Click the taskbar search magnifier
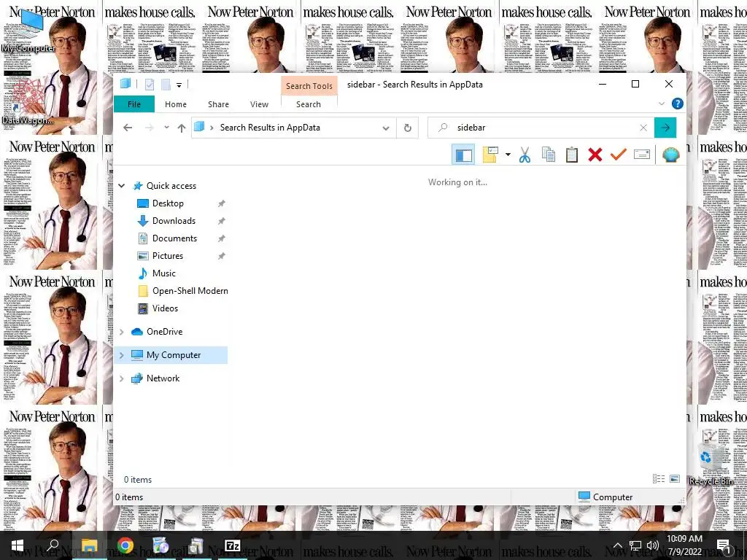747x560 pixels. 53,545
